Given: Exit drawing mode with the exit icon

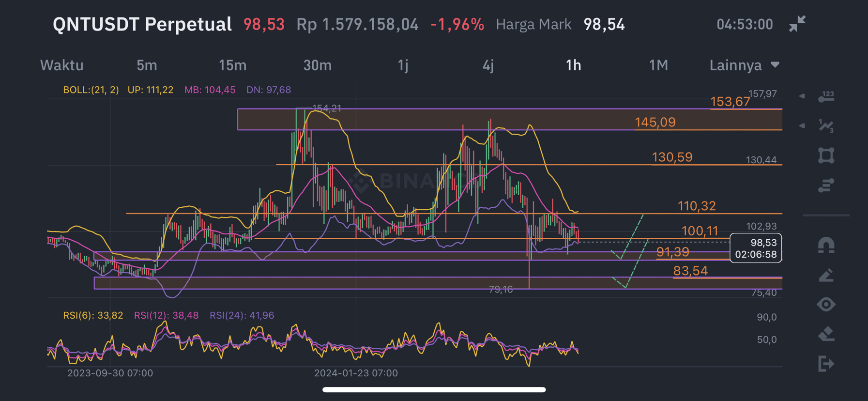Looking at the screenshot, I should [x=826, y=364].
